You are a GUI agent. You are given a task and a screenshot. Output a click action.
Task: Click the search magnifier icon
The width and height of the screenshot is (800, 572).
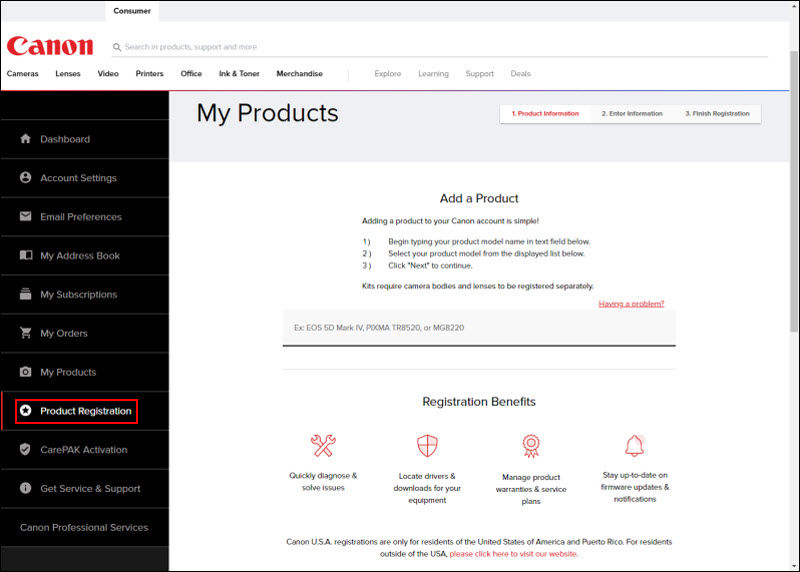click(x=117, y=47)
